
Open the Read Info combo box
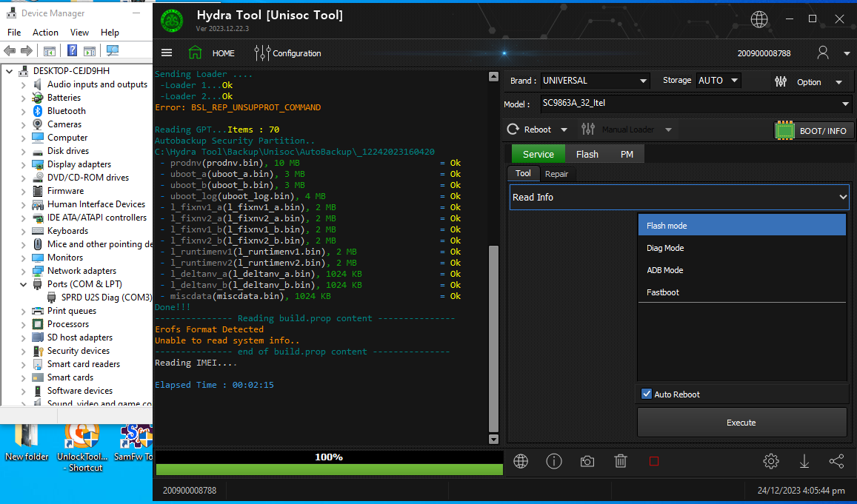[679, 197]
